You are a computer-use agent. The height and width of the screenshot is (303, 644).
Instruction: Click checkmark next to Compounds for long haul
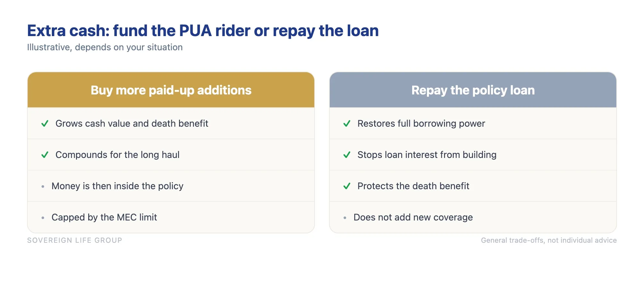45,155
